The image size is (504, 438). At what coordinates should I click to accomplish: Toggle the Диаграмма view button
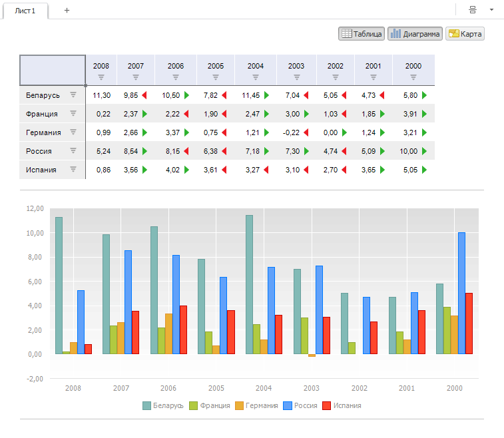tap(415, 33)
